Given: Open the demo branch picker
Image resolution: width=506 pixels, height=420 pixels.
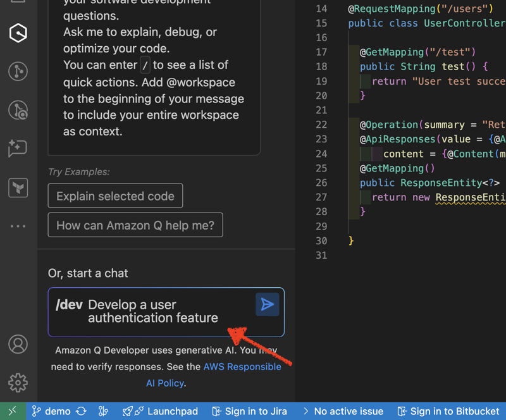Looking at the screenshot, I should 52,411.
